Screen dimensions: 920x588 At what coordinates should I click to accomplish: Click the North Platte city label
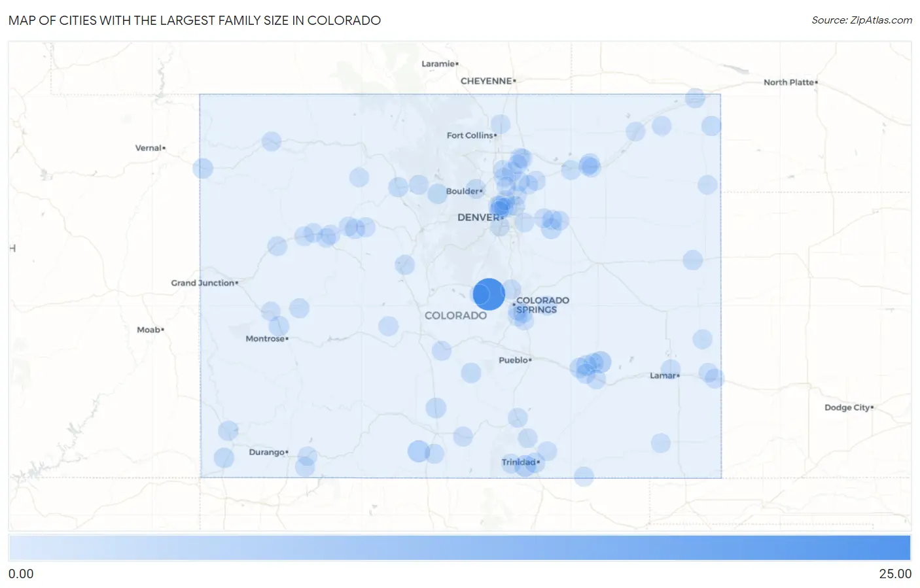pos(788,82)
